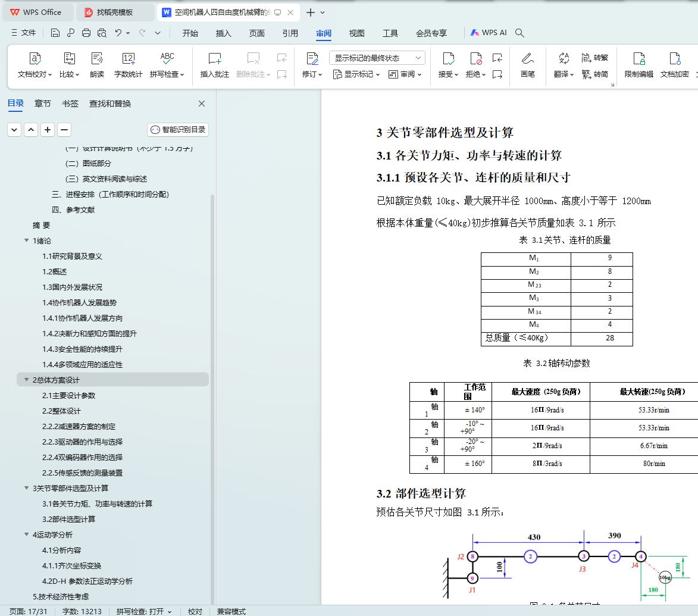Click 限制编辑 restrict editing

coord(639,65)
